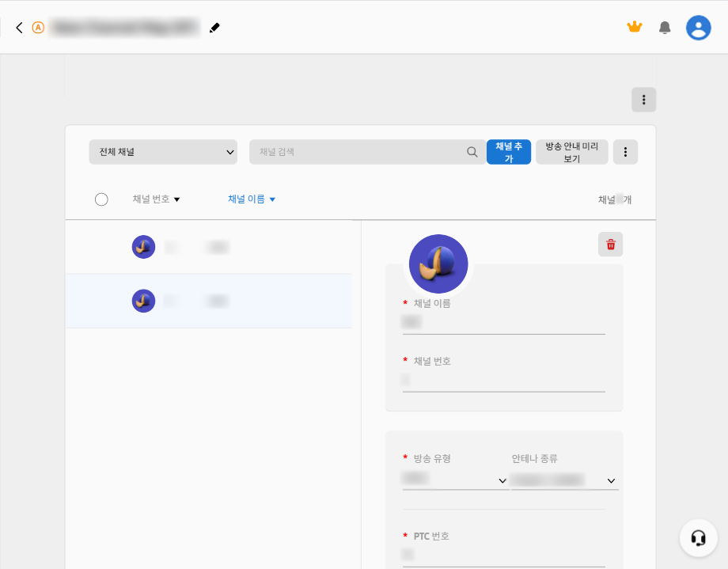The image size is (728, 569).
Task: Click the 채널 추가 button
Action: pyautogui.click(x=508, y=152)
